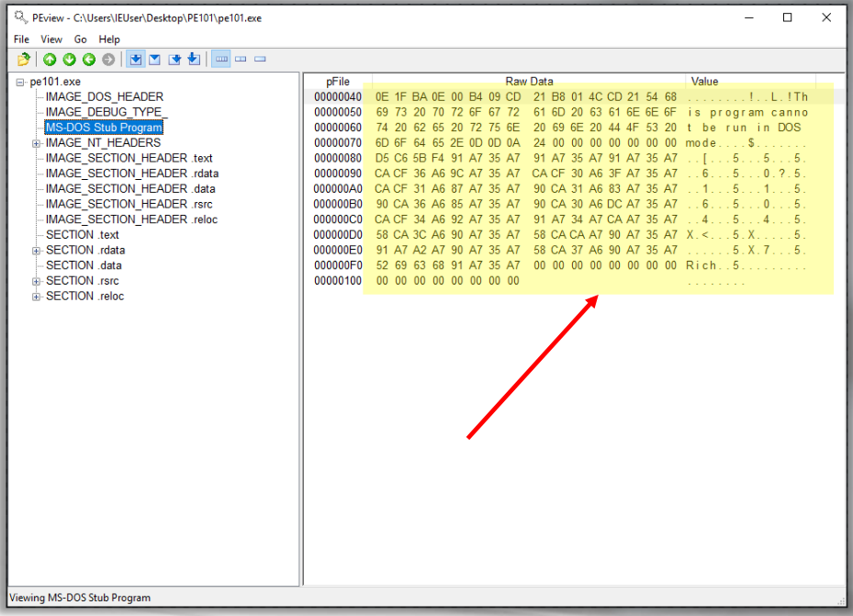Select the row at offset 000000B0

pos(574,204)
